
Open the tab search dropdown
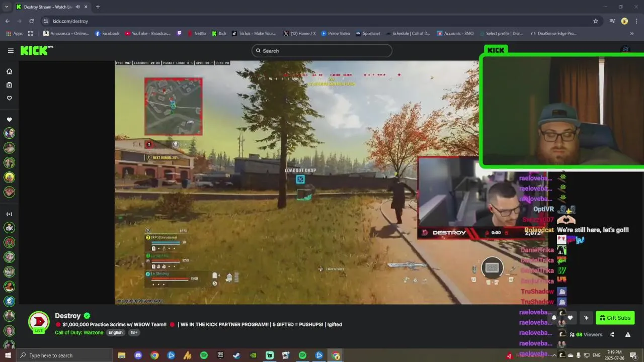7,7
